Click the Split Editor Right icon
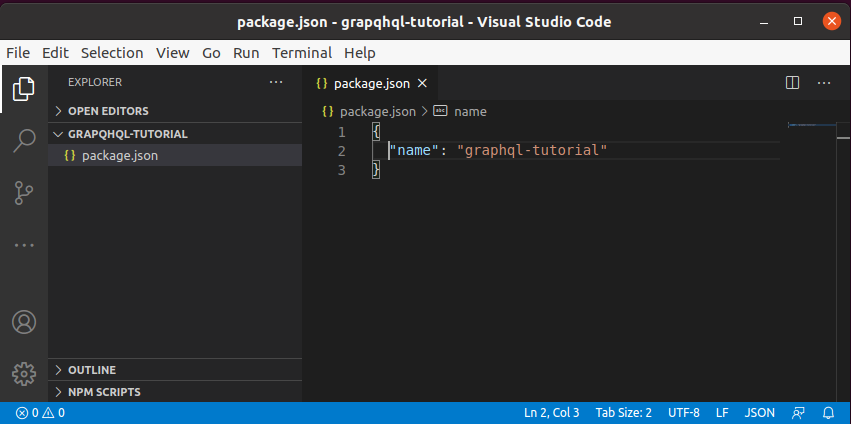This screenshot has height=424, width=851. [x=792, y=83]
